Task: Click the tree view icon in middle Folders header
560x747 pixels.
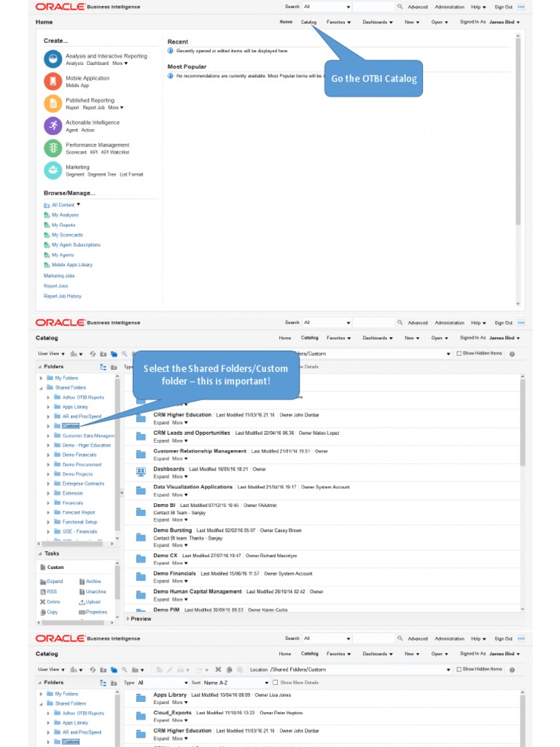Action: (104, 367)
